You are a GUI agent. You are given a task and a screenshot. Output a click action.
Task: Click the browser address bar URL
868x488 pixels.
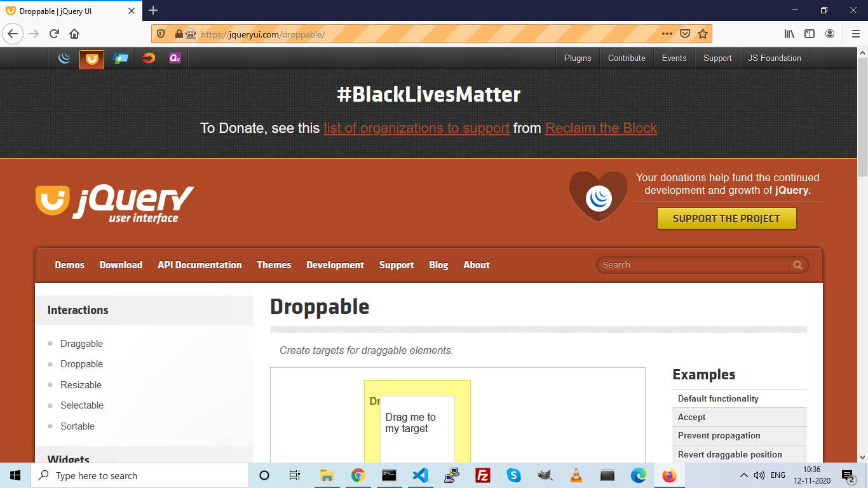[263, 34]
